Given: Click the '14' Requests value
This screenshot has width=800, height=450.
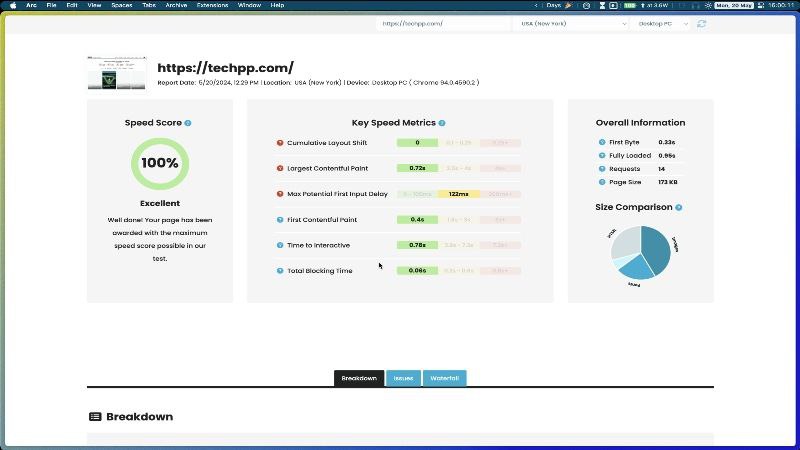Looking at the screenshot, I should 661,169.
